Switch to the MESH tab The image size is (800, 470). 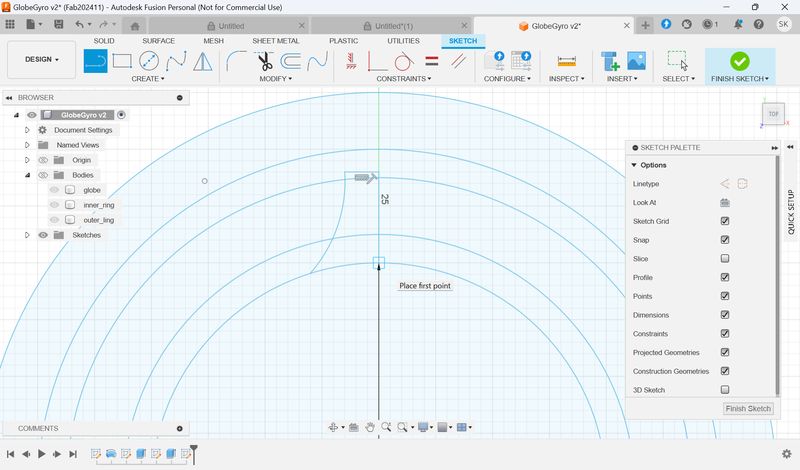(213, 41)
